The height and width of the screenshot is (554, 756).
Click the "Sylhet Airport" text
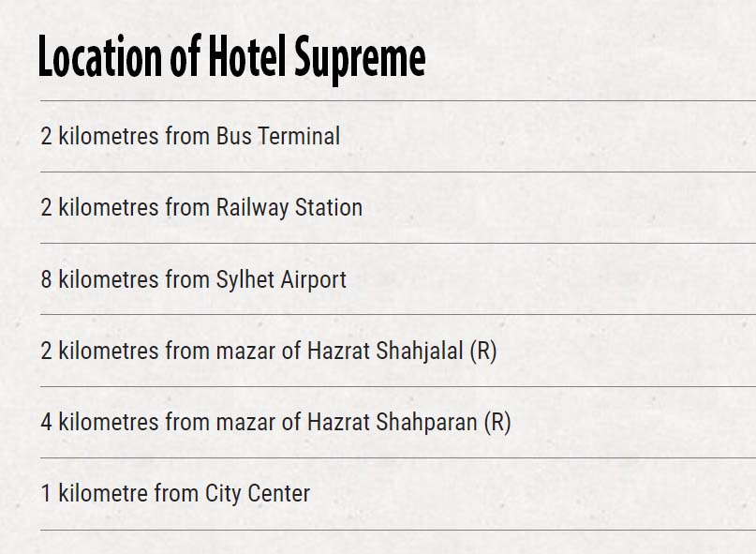pos(281,279)
